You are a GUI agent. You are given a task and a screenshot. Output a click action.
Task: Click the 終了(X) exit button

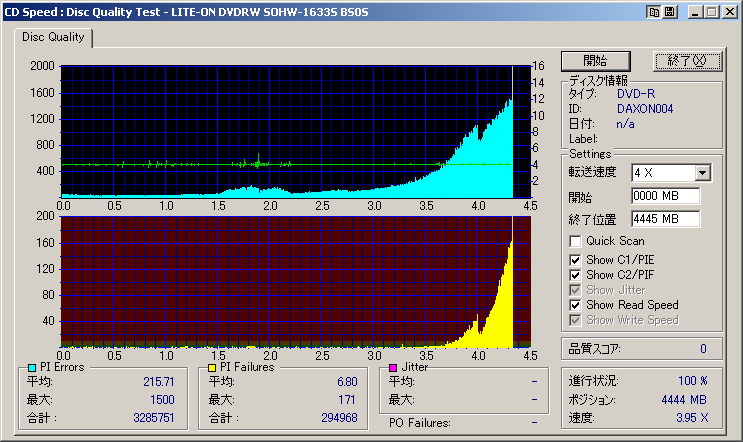(687, 61)
